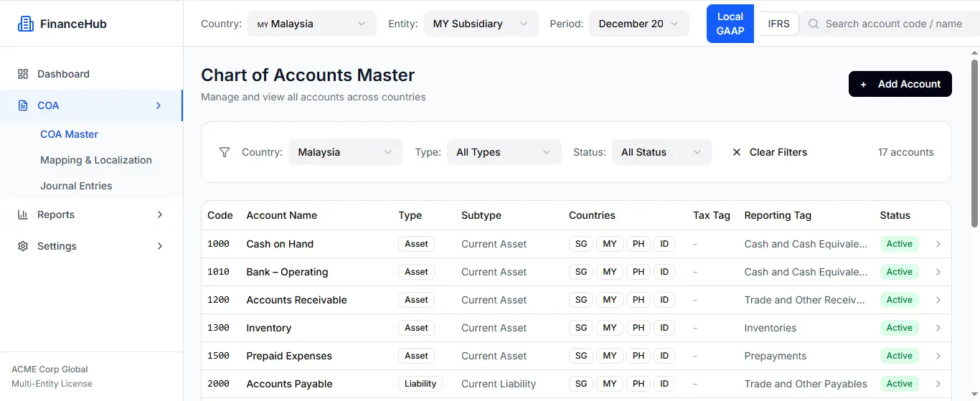
Task: Click the FinanceHub brand name
Action: tap(73, 24)
